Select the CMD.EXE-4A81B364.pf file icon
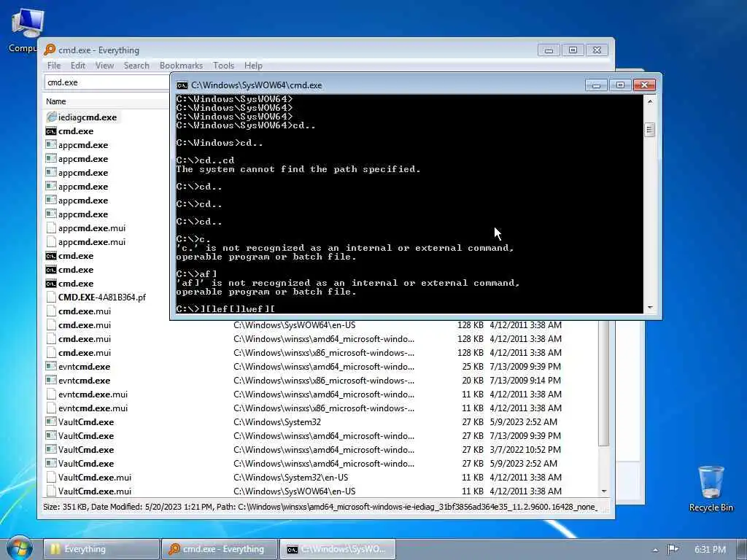This screenshot has height=560, width=747. 51,297
